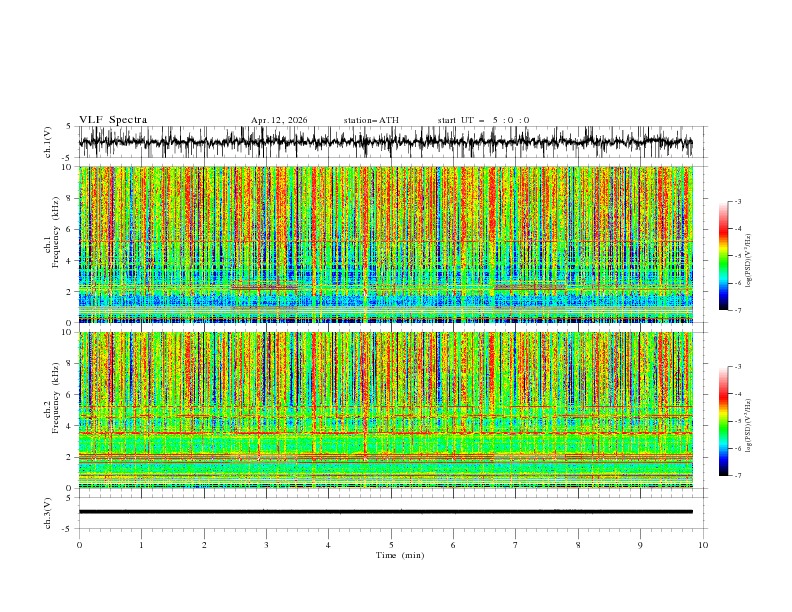Click inside the ch.2 spectrogram panel

385,410
